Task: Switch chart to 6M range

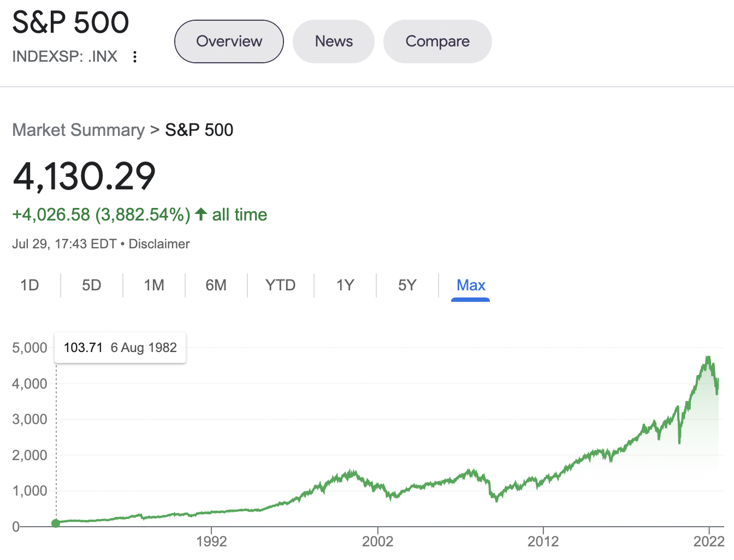Action: (x=216, y=285)
